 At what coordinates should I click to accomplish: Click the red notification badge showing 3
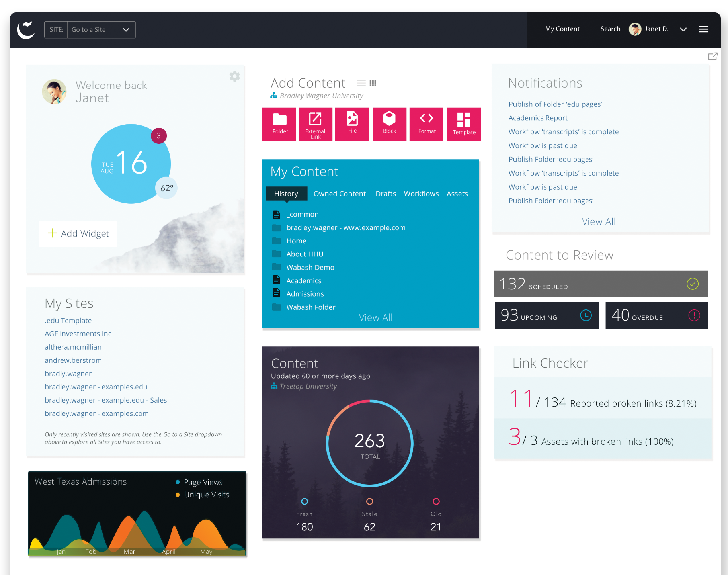pyautogui.click(x=159, y=136)
